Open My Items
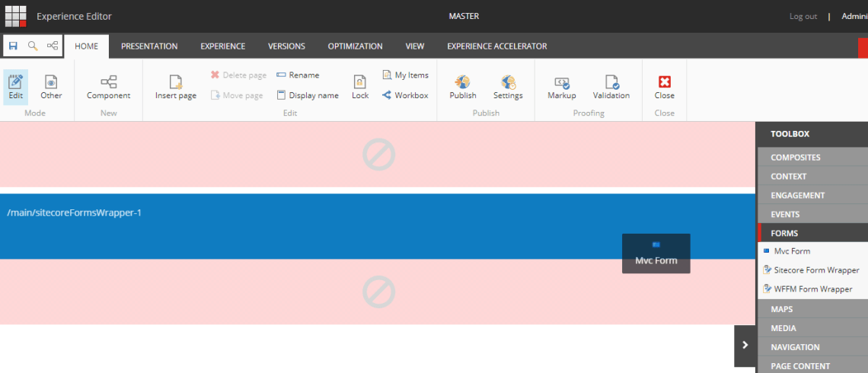 click(x=405, y=75)
